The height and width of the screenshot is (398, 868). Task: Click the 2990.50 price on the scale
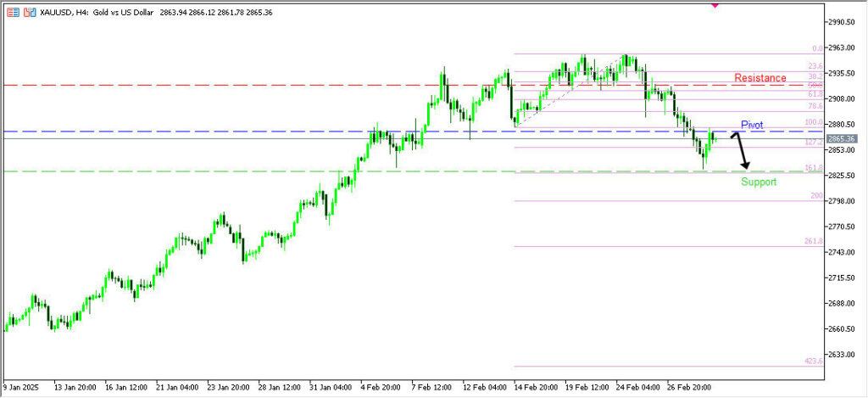click(844, 22)
